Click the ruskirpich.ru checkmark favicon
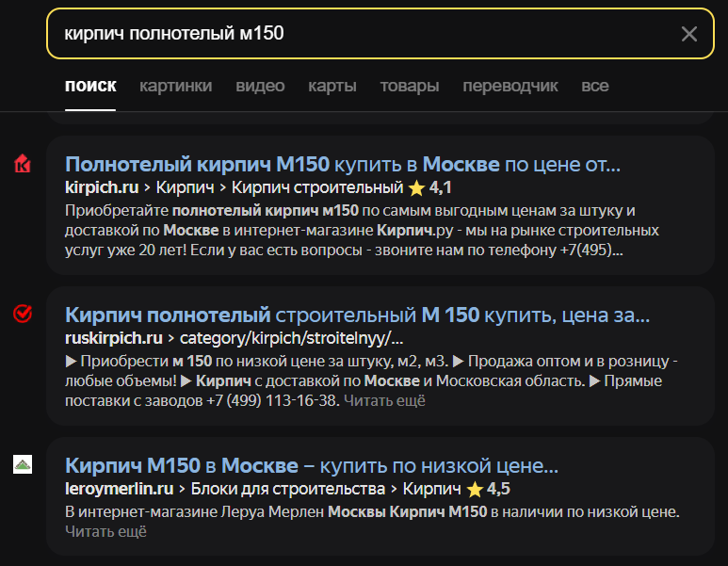 (x=23, y=314)
